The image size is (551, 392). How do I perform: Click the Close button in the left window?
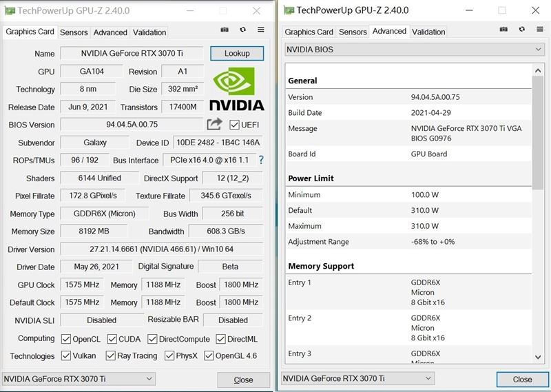[243, 380]
